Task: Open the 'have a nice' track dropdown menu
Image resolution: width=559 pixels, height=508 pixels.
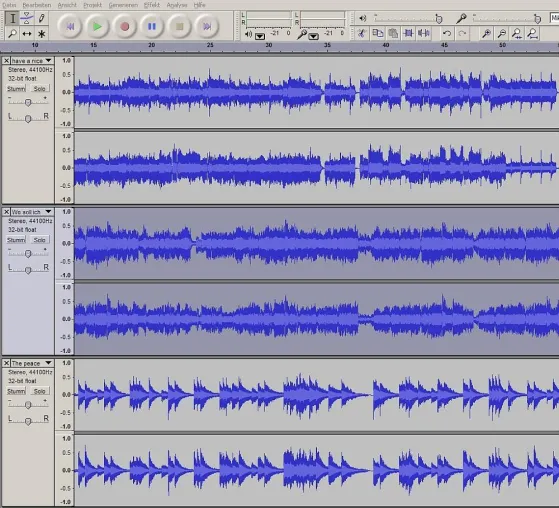Action: pyautogui.click(x=48, y=61)
